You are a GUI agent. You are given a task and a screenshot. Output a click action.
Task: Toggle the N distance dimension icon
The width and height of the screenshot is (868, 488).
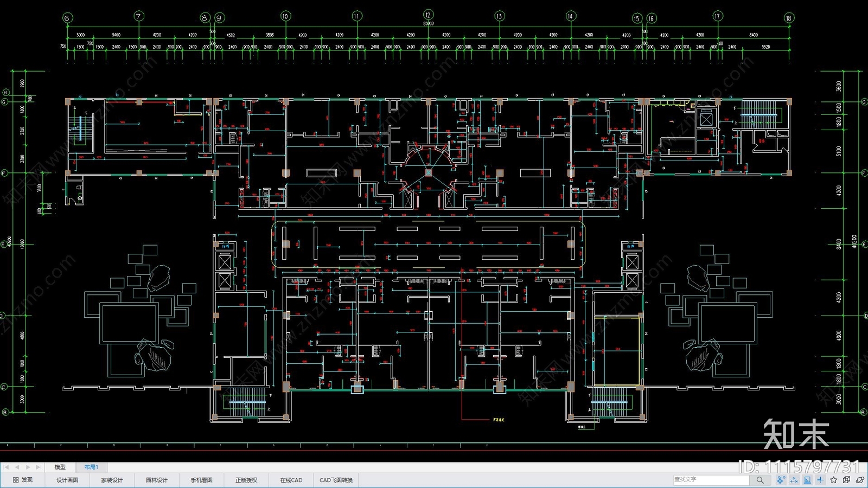(794, 480)
